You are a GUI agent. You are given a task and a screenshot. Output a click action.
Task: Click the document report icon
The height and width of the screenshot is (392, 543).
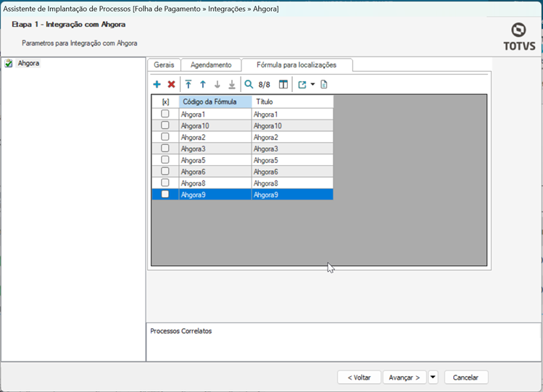coord(324,85)
